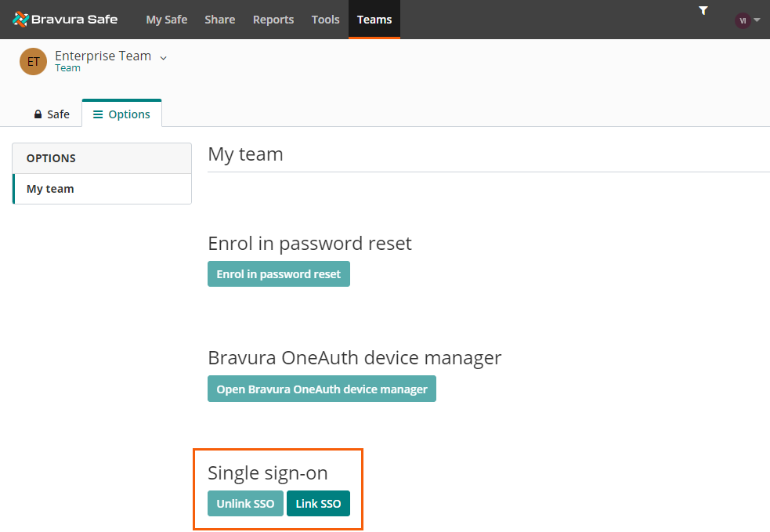Click the Enrol in password reset button
The height and width of the screenshot is (532, 770).
pyautogui.click(x=278, y=273)
